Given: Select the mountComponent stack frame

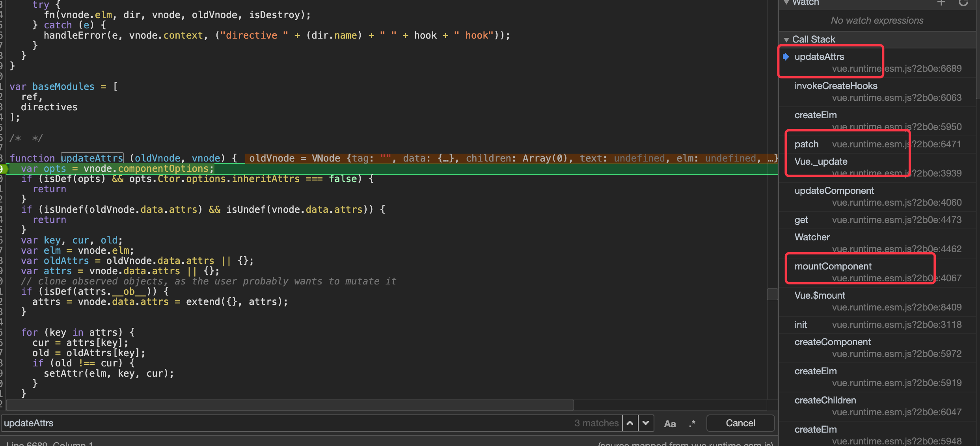Looking at the screenshot, I should [x=833, y=266].
